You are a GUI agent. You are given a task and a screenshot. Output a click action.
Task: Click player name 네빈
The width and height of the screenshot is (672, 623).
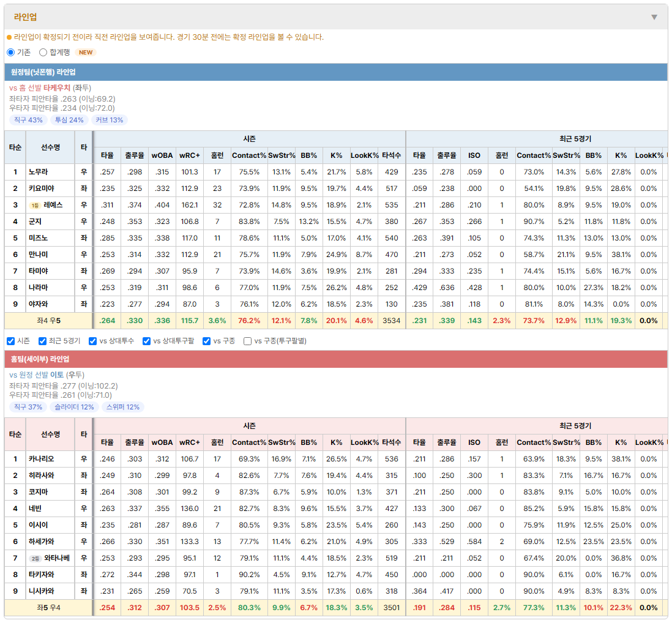click(35, 509)
